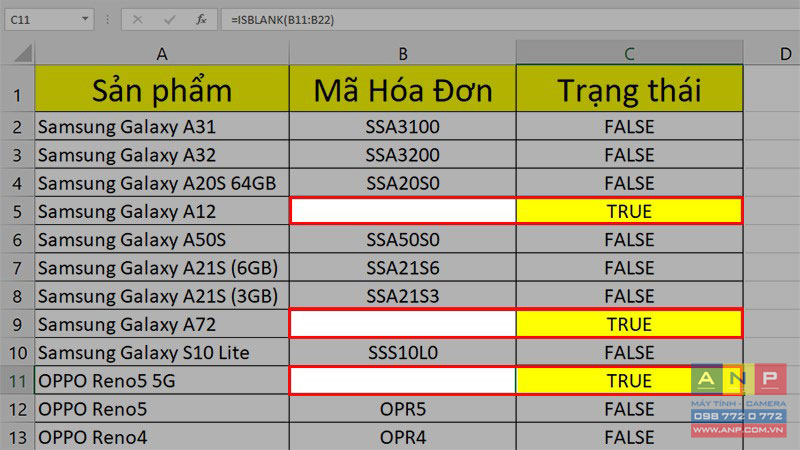Select row 7 header
800x450 pixels.
click(x=17, y=268)
